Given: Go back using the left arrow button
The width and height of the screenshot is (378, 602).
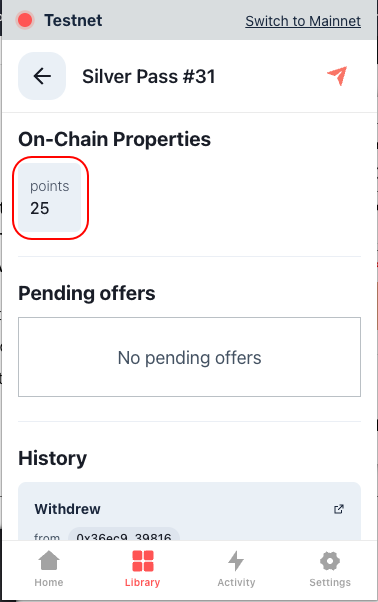Looking at the screenshot, I should click(x=42, y=76).
